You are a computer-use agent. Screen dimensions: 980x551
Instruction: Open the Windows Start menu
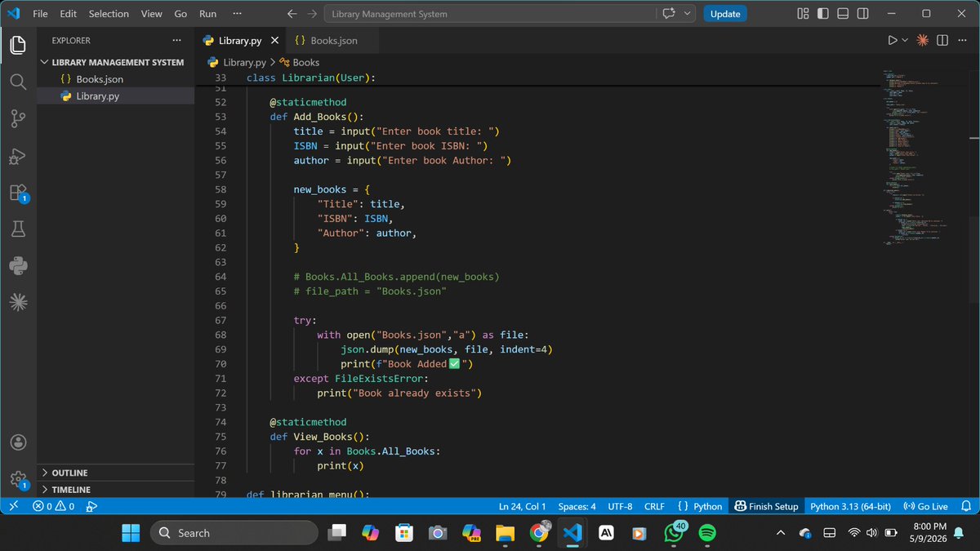[131, 533]
